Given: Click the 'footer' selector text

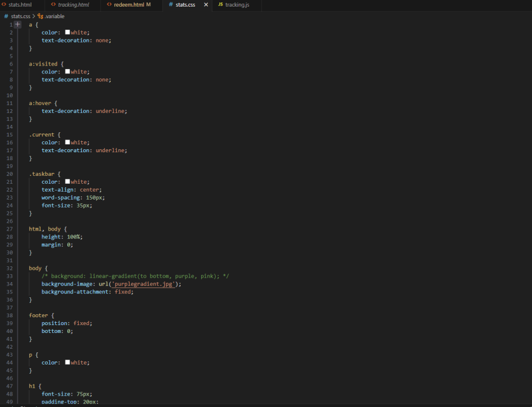Looking at the screenshot, I should pos(38,315).
